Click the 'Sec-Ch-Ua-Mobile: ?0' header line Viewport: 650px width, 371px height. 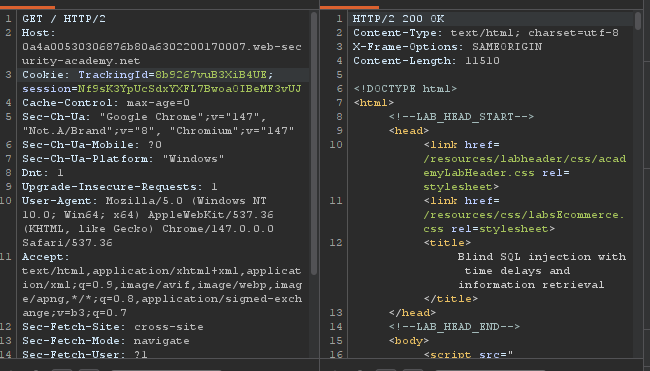click(92, 145)
